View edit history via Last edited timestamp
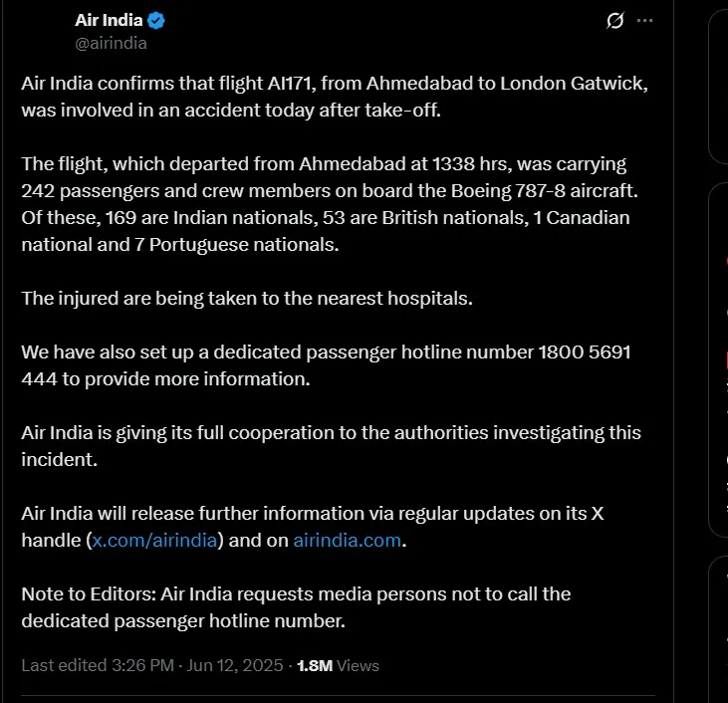Viewport: 728px width, 703px height. [154, 665]
